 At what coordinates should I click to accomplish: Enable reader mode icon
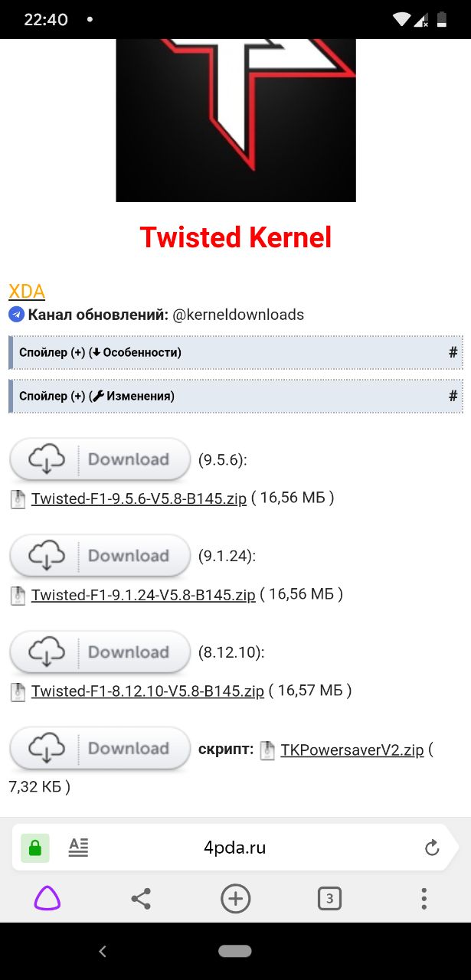pyautogui.click(x=78, y=847)
